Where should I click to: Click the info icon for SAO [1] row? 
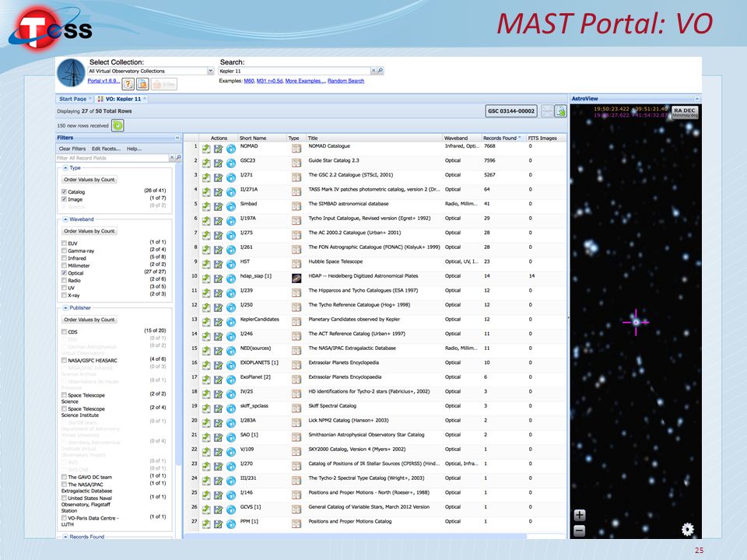coord(231,438)
